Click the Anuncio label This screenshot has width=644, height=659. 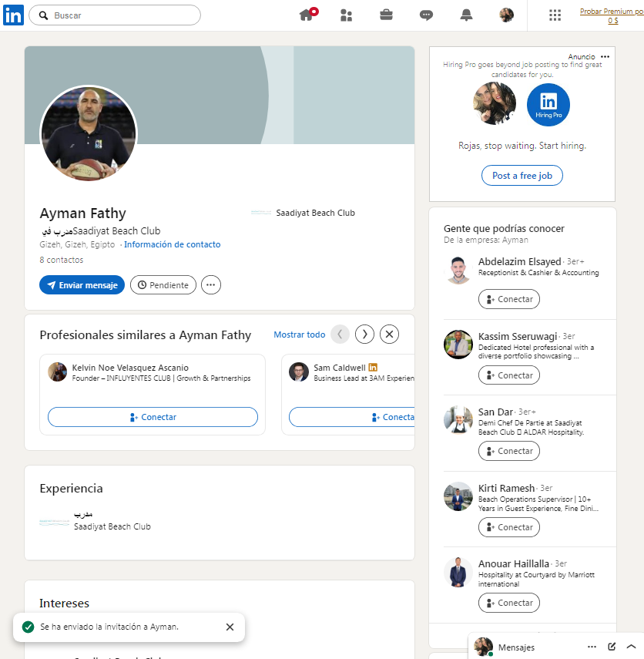(x=582, y=56)
